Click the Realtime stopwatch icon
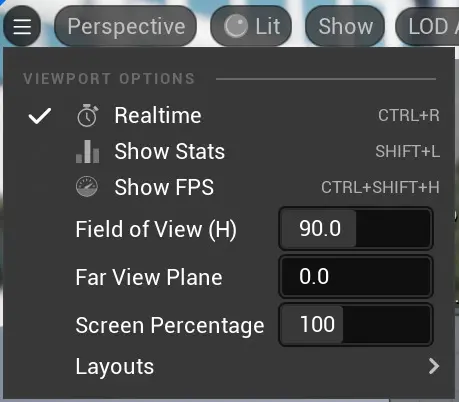The height and width of the screenshot is (402, 459). click(87, 115)
